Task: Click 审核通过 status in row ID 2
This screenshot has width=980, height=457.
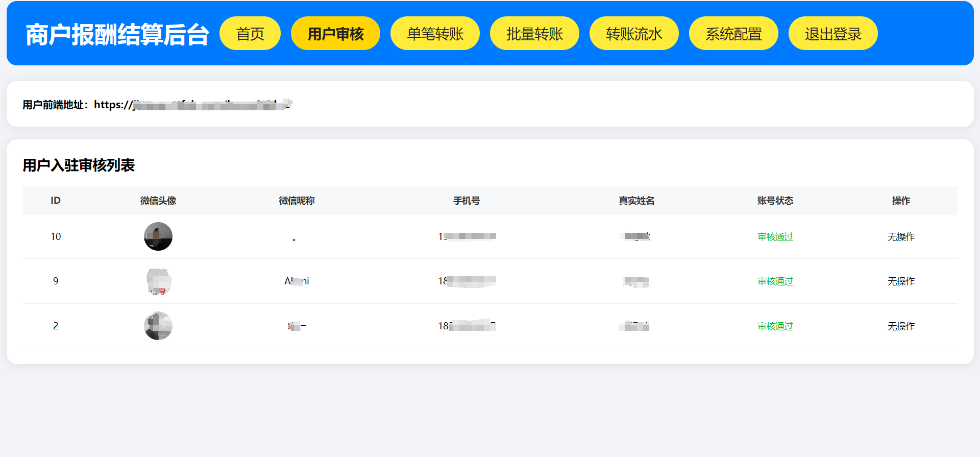Action: click(x=775, y=326)
